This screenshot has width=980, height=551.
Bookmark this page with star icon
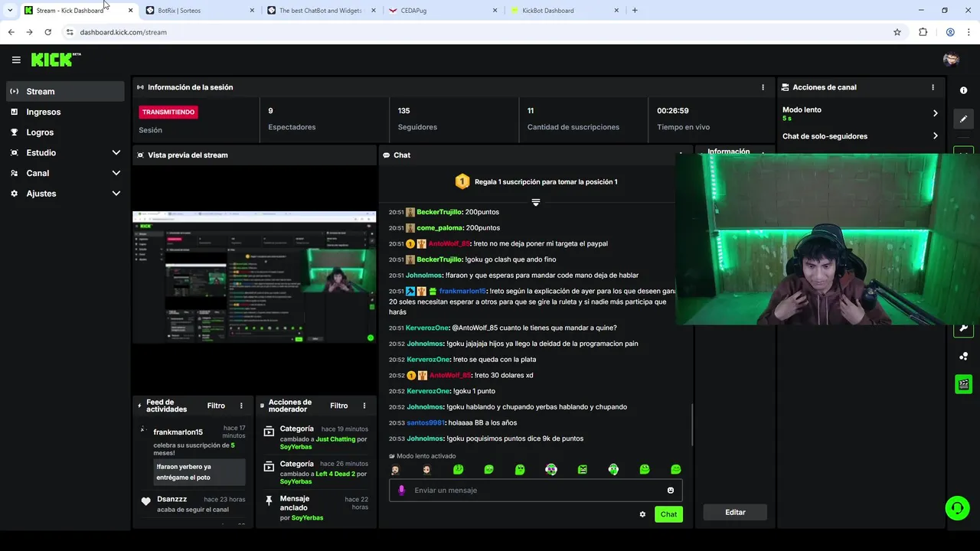[897, 32]
